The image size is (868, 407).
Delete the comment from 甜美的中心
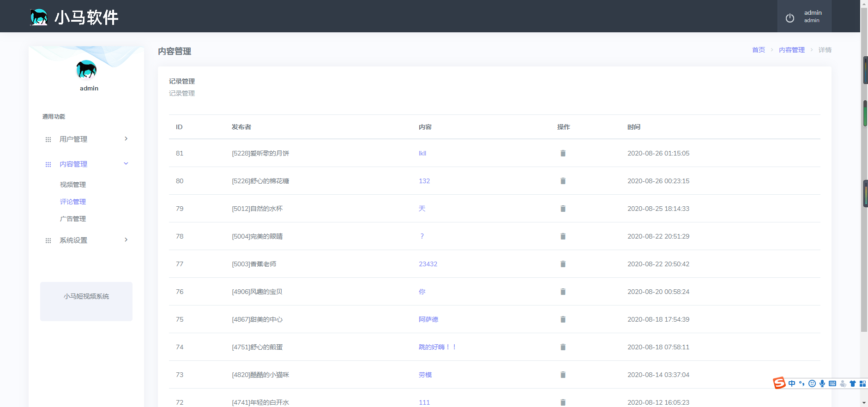pos(563,319)
